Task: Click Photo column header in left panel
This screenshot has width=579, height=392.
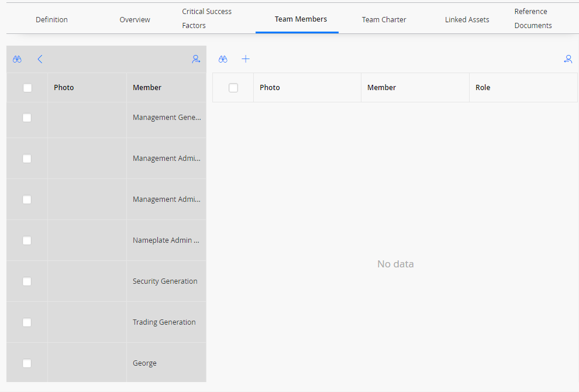Action: 64,88
